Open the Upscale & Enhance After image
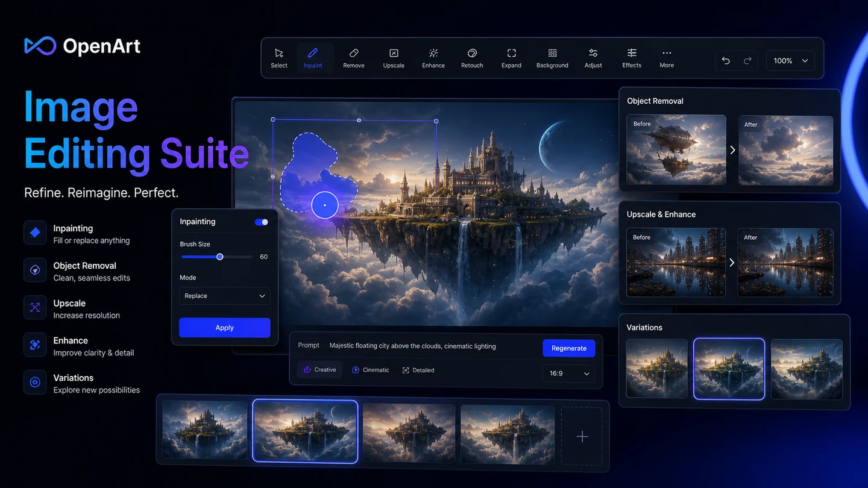Image resolution: width=868 pixels, height=488 pixels. (786, 263)
